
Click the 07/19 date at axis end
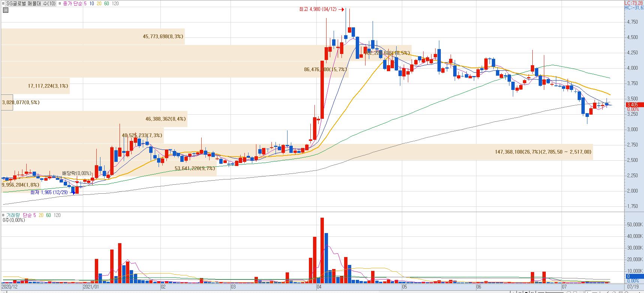point(632,287)
